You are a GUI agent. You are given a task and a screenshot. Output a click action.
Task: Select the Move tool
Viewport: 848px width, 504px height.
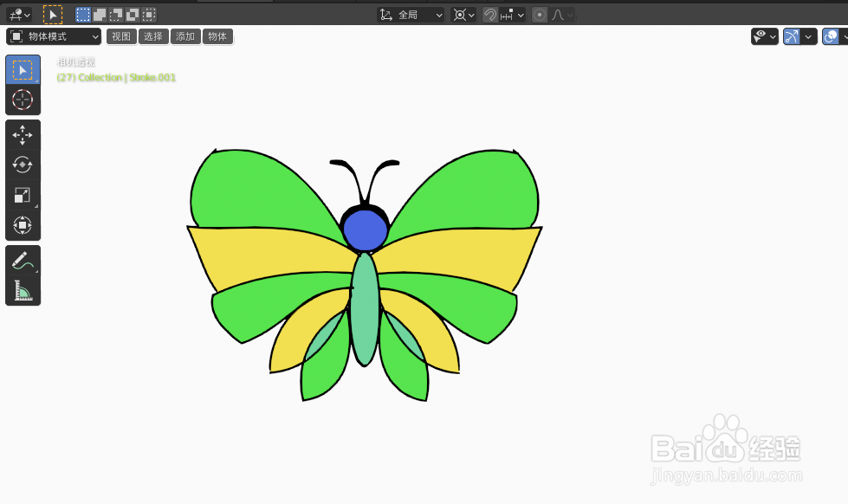coord(23,134)
